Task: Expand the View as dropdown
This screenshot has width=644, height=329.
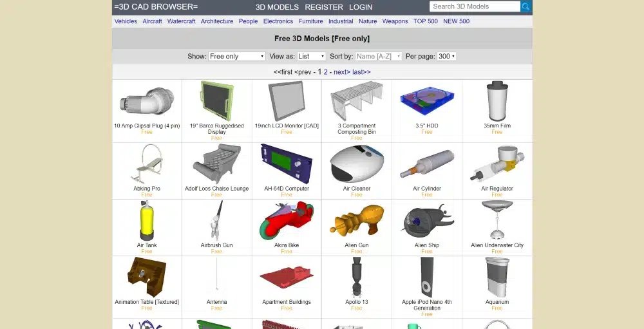Action: (x=311, y=56)
